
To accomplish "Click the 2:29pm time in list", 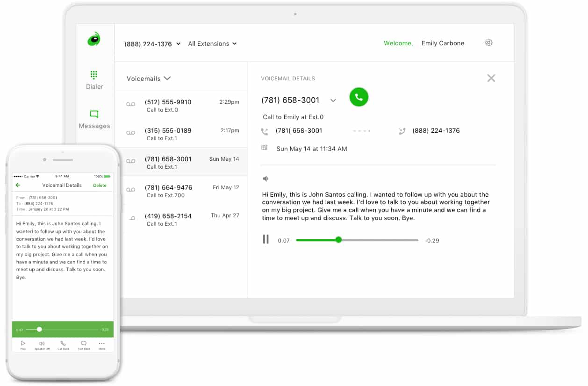I will (229, 102).
